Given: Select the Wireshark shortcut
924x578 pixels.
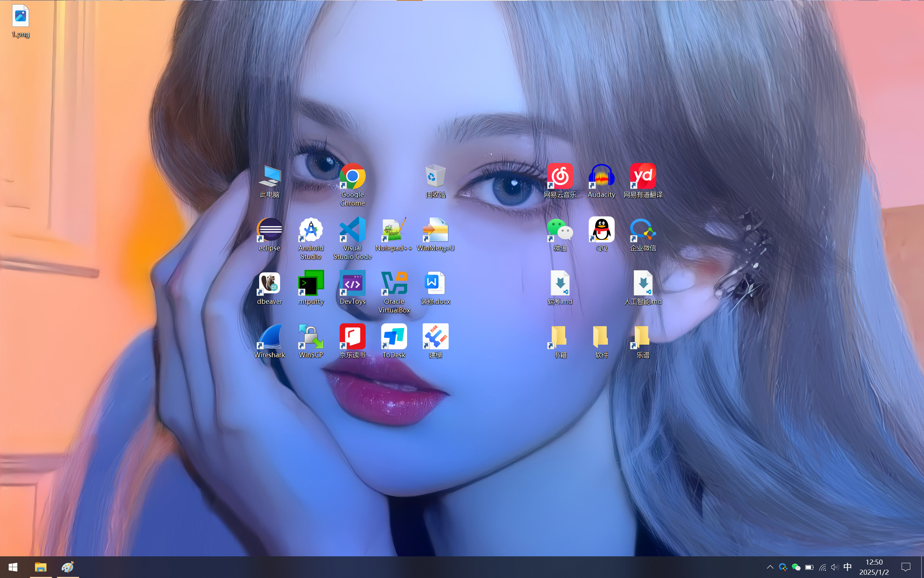Looking at the screenshot, I should [x=270, y=342].
